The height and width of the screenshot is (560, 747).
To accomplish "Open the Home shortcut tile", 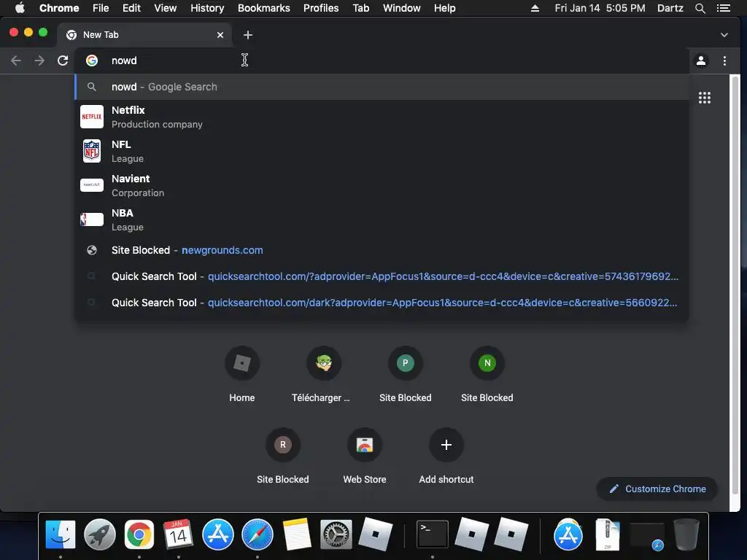I will point(242,375).
